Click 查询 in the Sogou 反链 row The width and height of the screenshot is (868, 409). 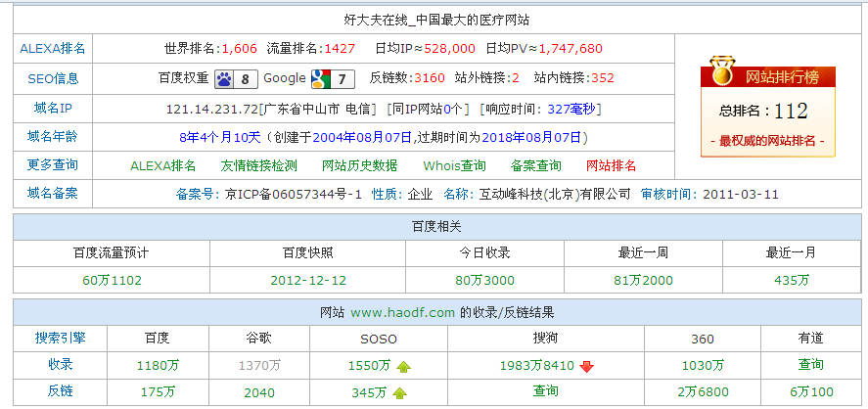[x=545, y=391]
